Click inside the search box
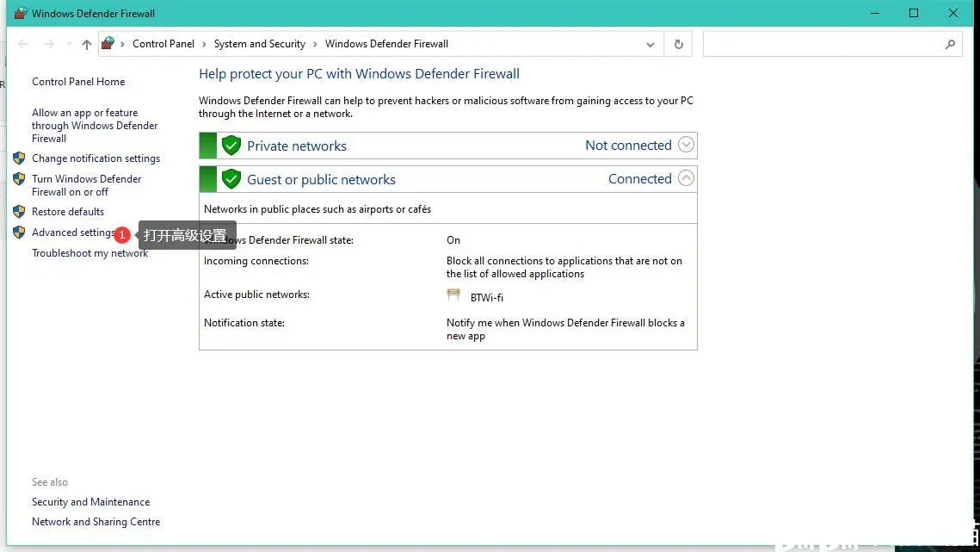The height and width of the screenshot is (552, 980). pos(817,43)
